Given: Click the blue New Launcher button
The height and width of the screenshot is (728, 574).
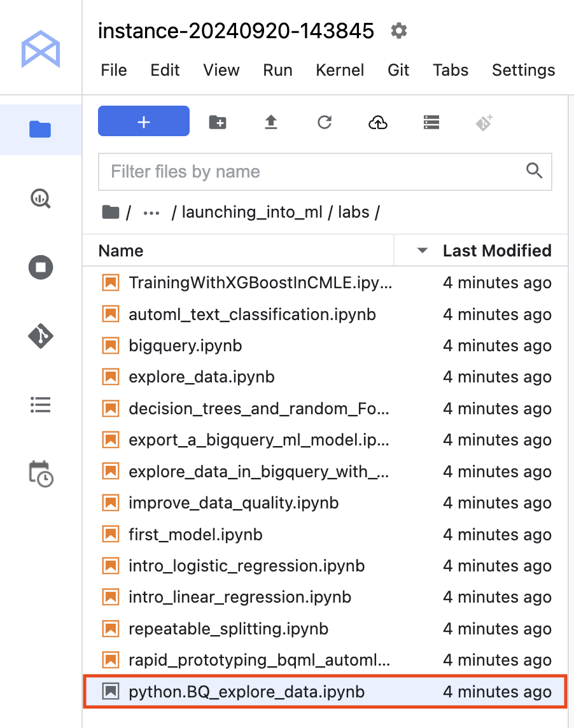Looking at the screenshot, I should click(143, 121).
